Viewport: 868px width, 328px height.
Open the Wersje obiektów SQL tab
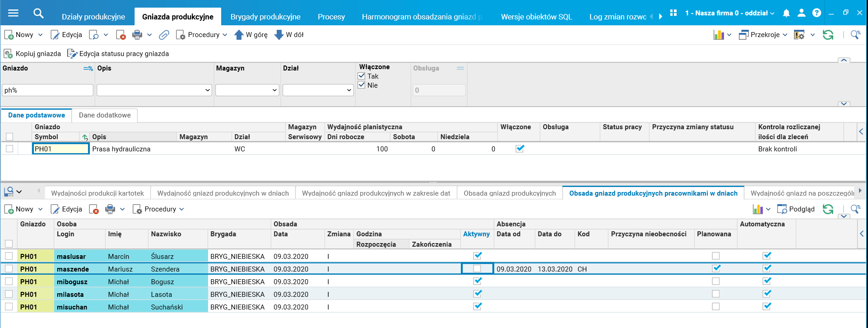click(537, 17)
